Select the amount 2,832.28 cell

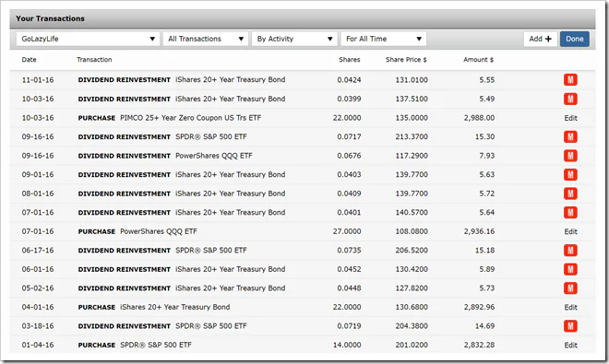[479, 345]
